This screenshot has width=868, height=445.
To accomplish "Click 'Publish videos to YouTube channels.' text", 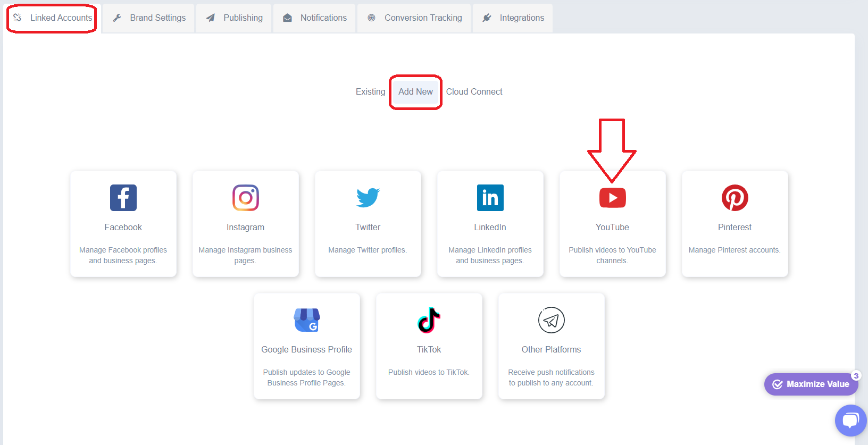I will [x=613, y=255].
